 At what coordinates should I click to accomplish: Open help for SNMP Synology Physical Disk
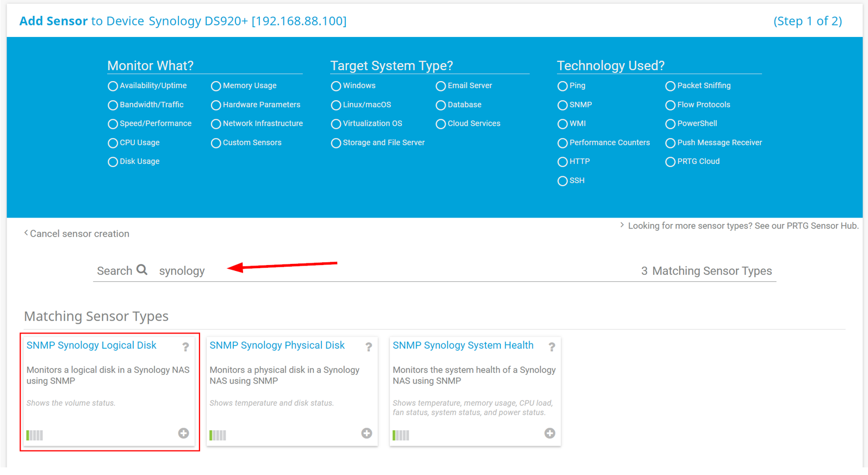[369, 347]
